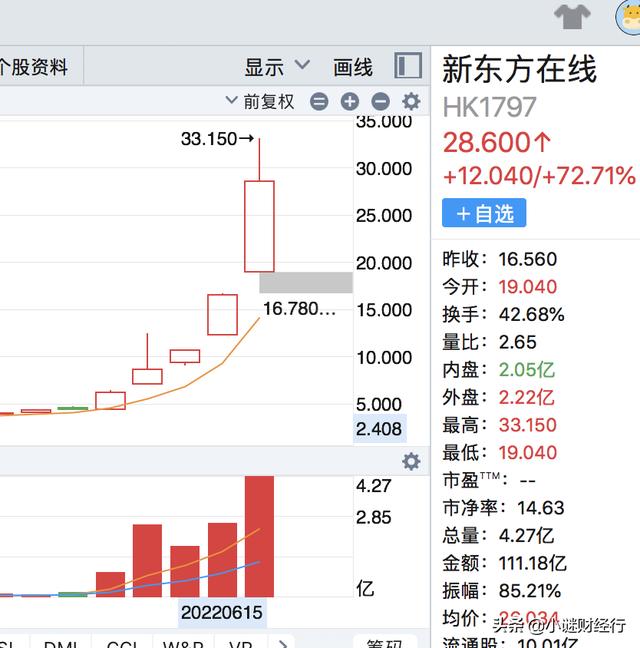640x648 pixels.
Task: Click 量比 value 2.65
Action: 517,342
